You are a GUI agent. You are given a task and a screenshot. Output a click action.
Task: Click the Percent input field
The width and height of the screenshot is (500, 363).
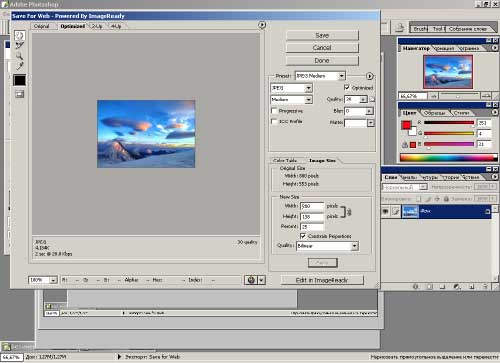[x=312, y=227]
